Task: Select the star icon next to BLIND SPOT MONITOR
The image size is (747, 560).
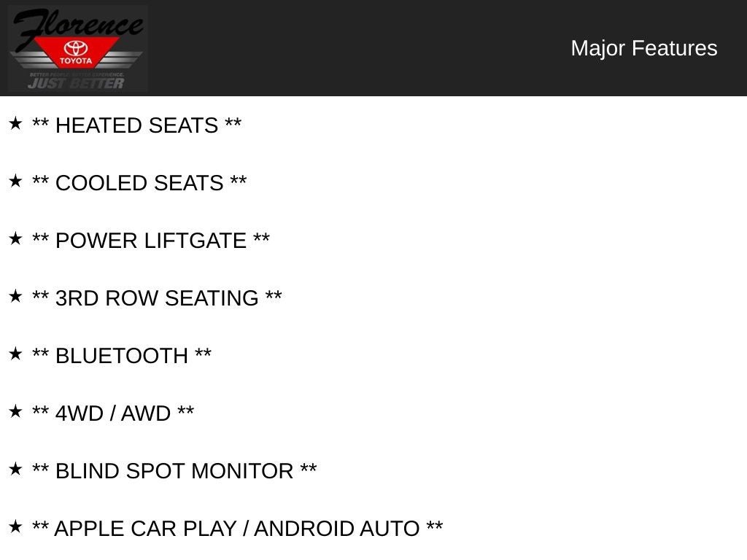Action: (x=15, y=470)
